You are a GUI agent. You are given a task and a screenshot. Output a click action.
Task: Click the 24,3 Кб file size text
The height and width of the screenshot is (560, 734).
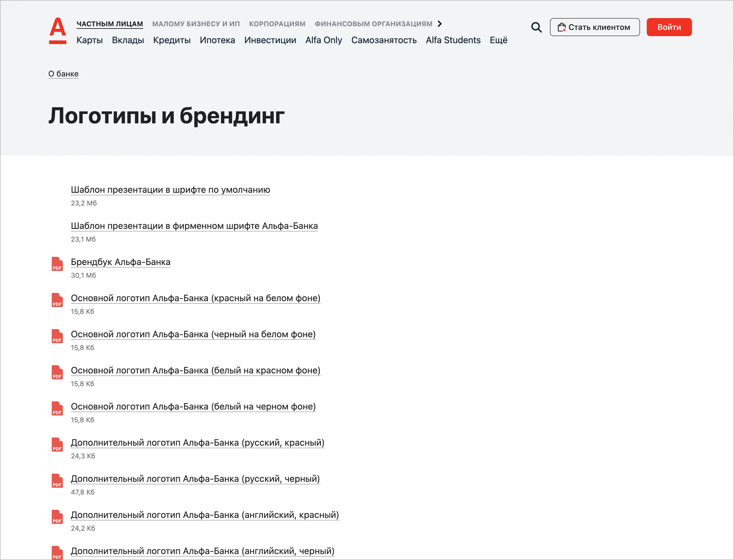83,456
